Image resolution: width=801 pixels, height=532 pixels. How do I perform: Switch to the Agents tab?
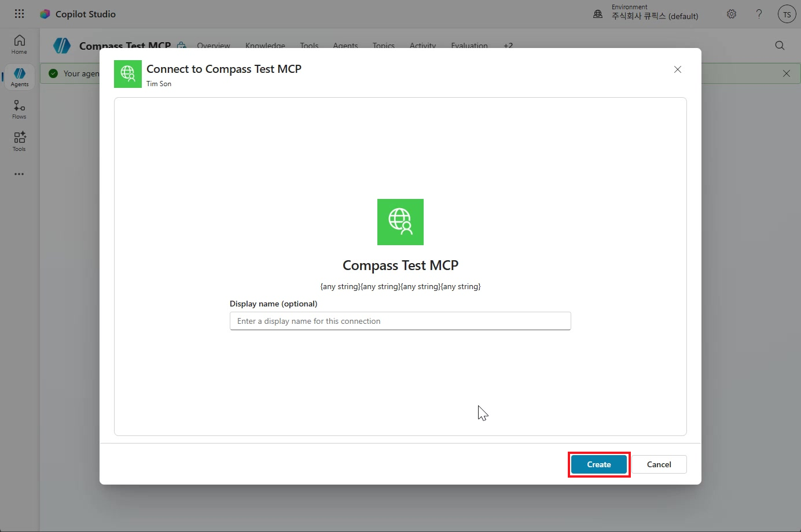[x=346, y=46]
